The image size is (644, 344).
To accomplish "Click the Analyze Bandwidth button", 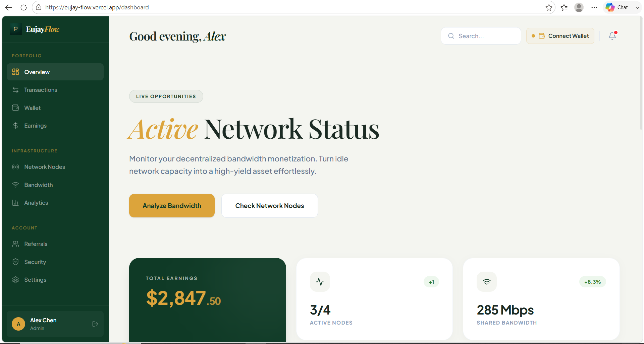I will [x=172, y=206].
